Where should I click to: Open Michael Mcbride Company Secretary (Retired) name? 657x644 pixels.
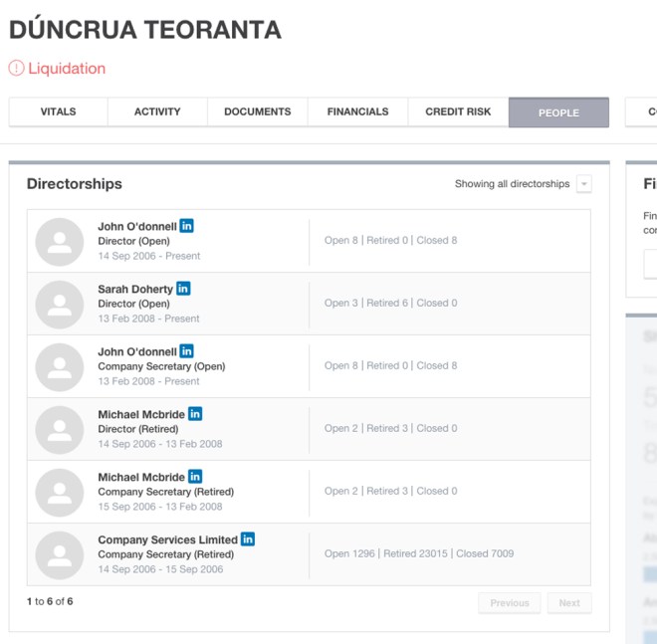coord(141,477)
